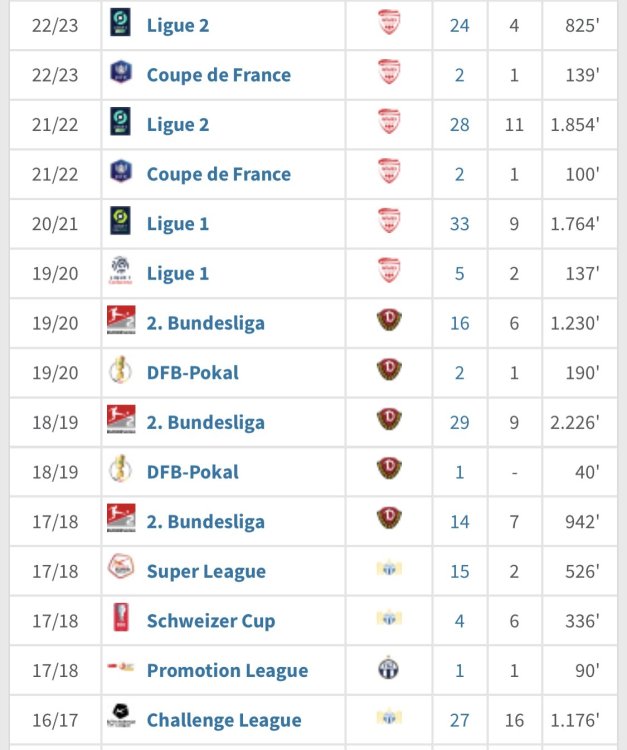Image resolution: width=627 pixels, height=750 pixels.
Task: Open the Promotion League link
Action: coord(227,670)
